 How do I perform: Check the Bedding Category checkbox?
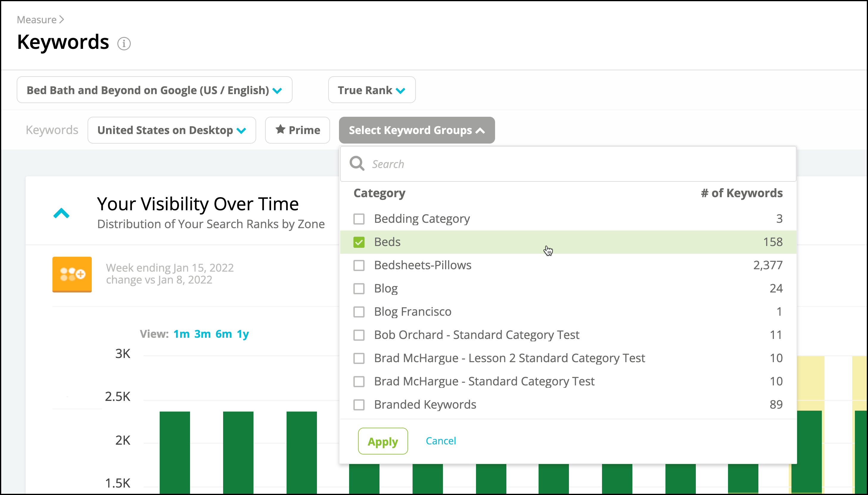pyautogui.click(x=359, y=219)
